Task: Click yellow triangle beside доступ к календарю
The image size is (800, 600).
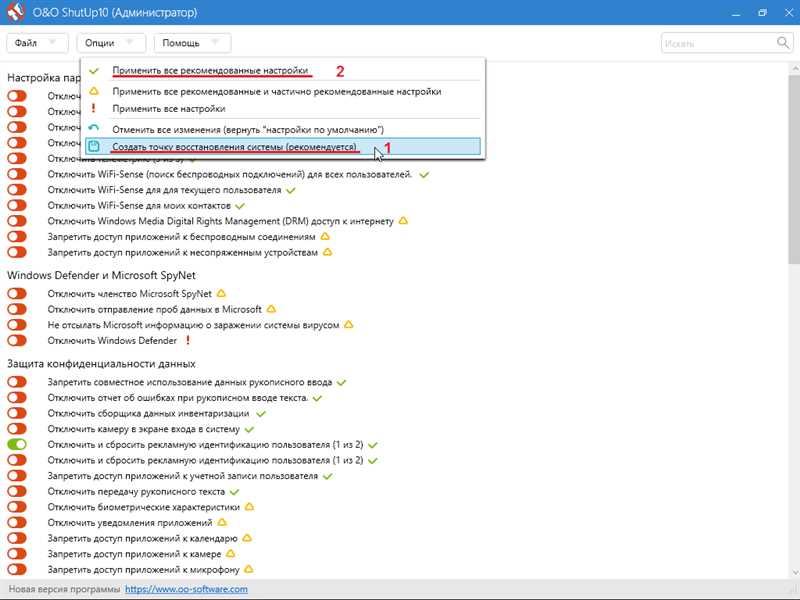Action: pos(247,538)
